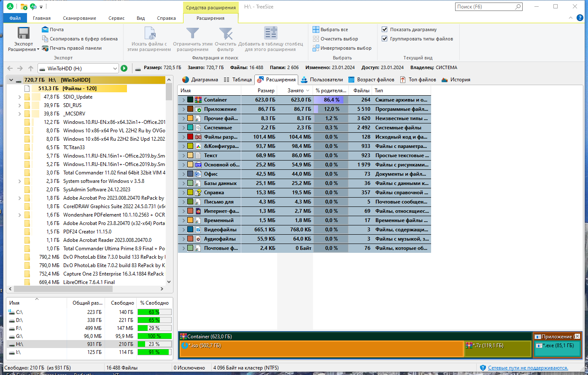Click the add column to table icon
The width and height of the screenshot is (588, 375).
click(x=270, y=33)
